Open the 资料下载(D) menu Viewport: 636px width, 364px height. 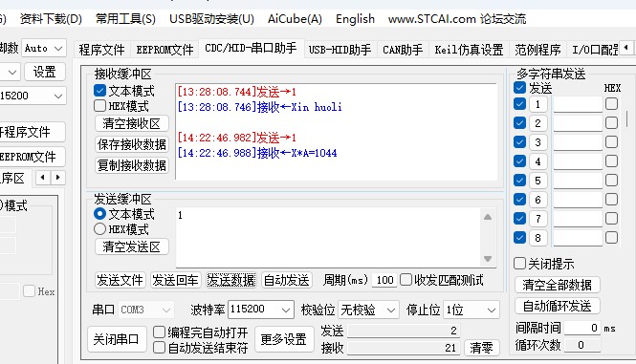click(x=51, y=19)
